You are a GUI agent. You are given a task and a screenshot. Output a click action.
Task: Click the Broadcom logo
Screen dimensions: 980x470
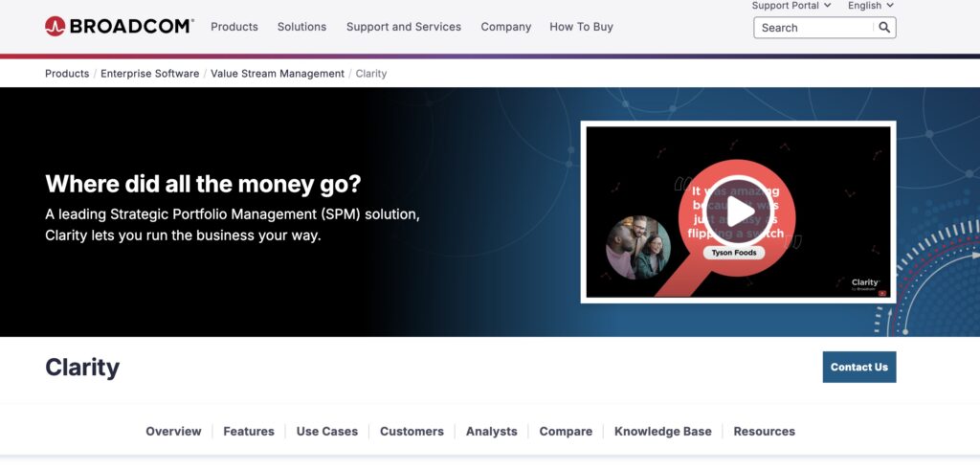(119, 27)
